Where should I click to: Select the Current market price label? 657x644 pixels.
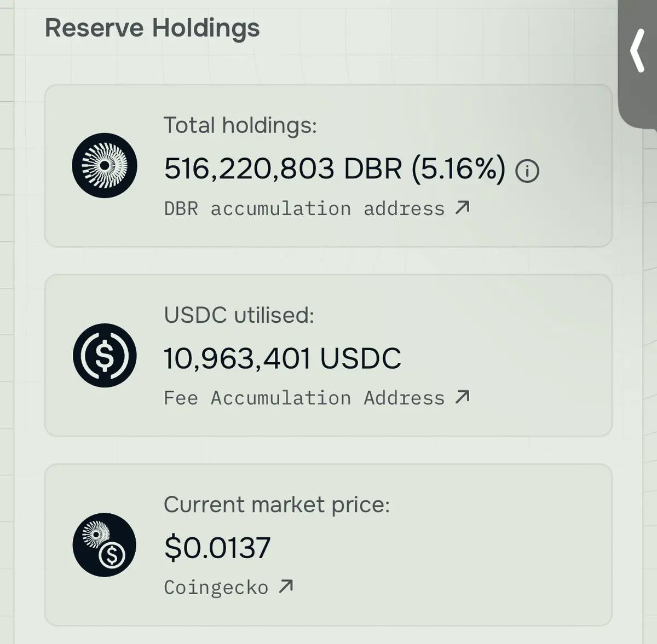pyautogui.click(x=276, y=504)
